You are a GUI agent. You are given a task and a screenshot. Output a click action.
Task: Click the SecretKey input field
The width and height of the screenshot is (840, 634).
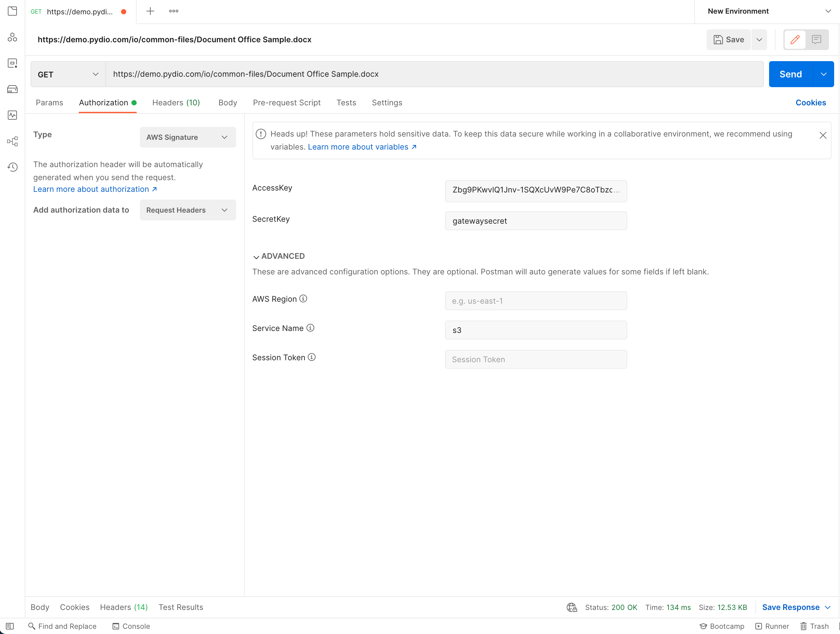click(536, 221)
